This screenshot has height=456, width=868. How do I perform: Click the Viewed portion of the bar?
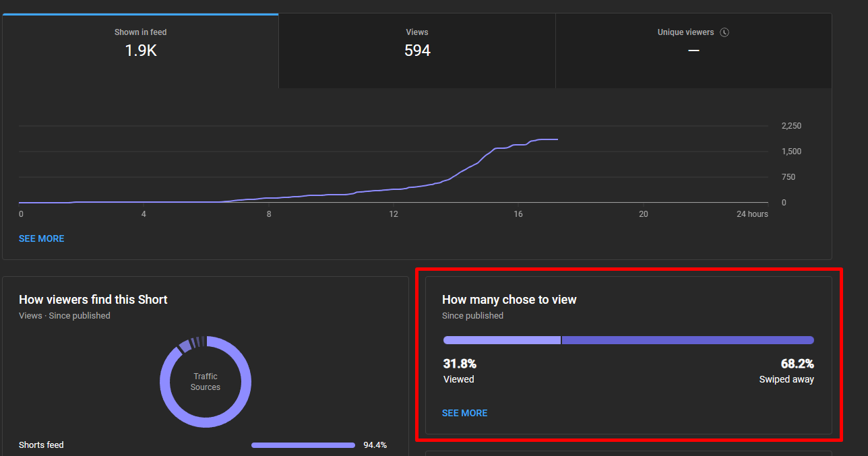point(502,340)
